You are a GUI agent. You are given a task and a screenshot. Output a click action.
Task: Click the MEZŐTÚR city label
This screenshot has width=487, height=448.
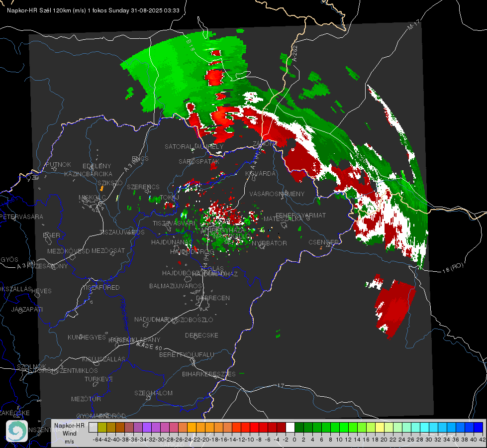pyautogui.click(x=86, y=399)
